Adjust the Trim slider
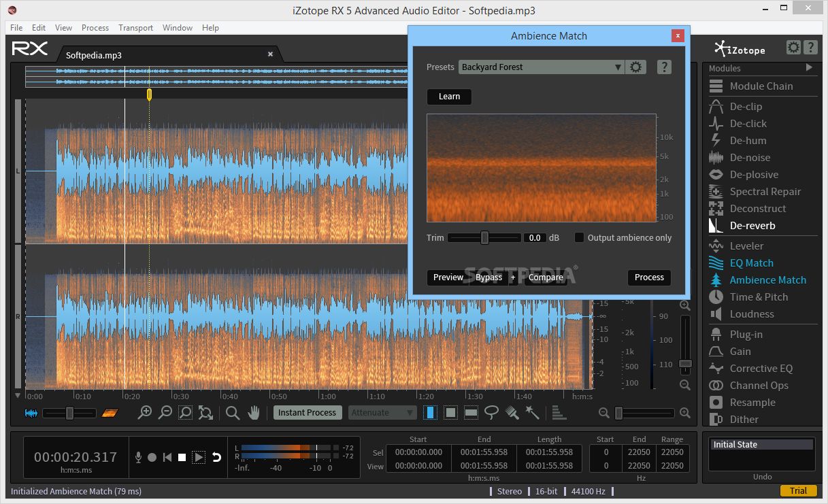Image resolution: width=828 pixels, height=504 pixels. coord(484,238)
